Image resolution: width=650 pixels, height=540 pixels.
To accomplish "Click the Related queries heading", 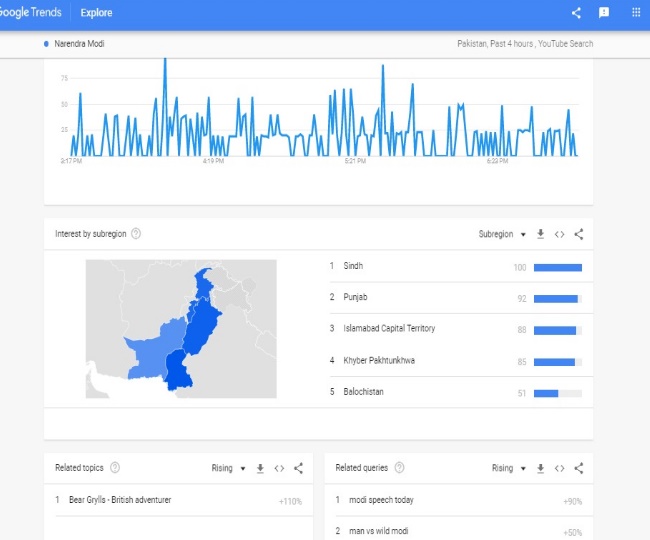I will pyautogui.click(x=361, y=467).
